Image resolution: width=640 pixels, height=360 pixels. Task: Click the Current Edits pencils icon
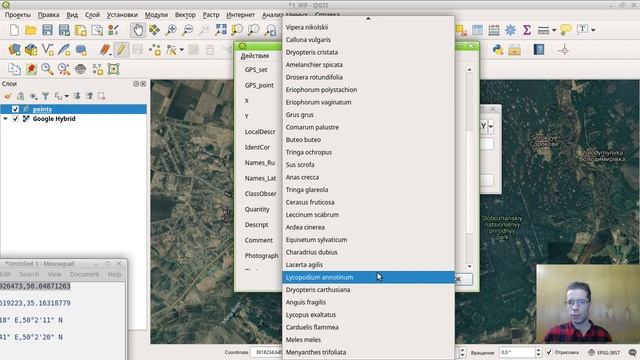point(104,50)
